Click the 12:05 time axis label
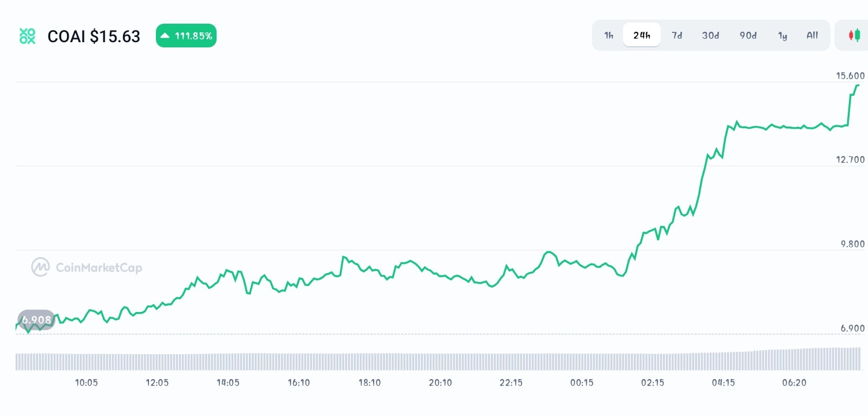The image size is (868, 416). (x=157, y=382)
